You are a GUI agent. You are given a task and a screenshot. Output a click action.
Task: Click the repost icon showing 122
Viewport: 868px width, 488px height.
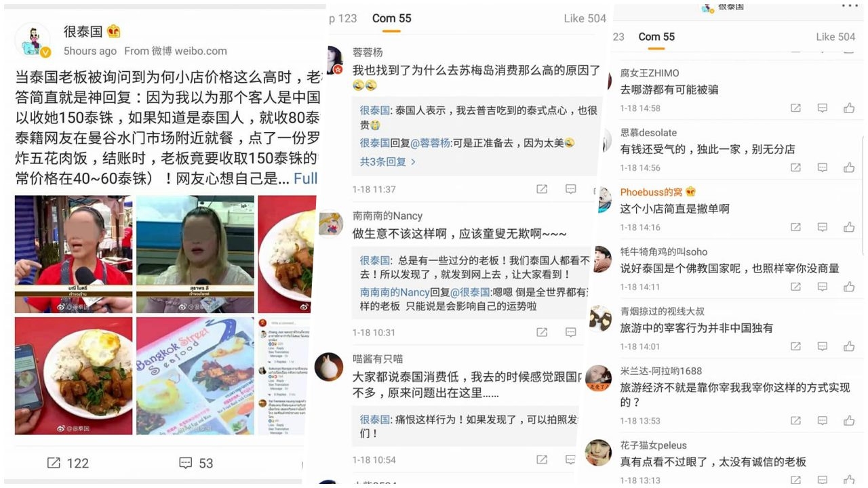pyautogui.click(x=54, y=463)
